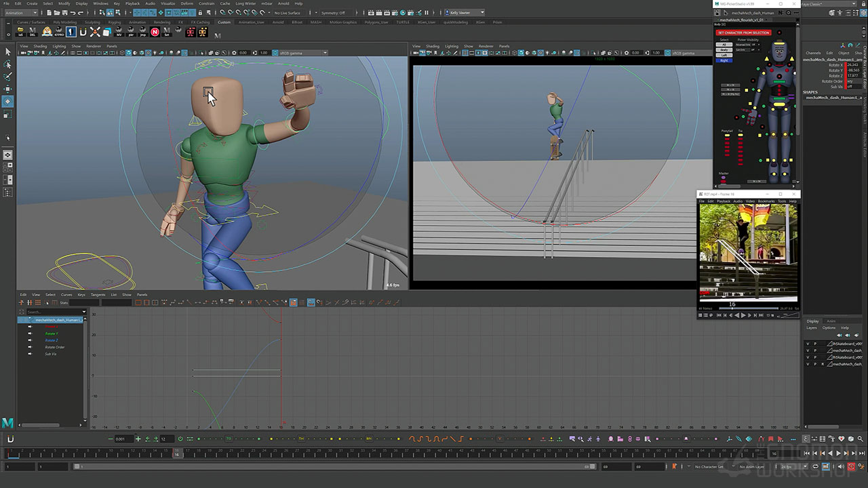
Task: Click the red N shelf icon
Action: tap(155, 32)
